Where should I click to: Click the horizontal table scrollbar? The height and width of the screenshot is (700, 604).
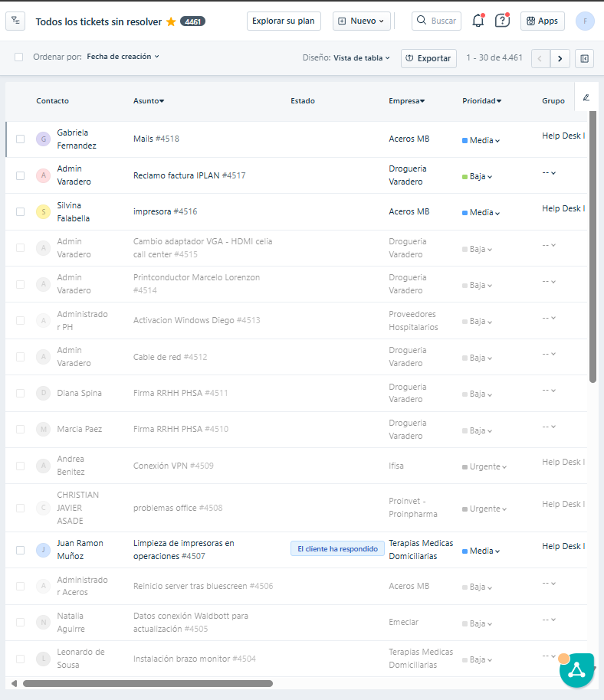pos(148,683)
